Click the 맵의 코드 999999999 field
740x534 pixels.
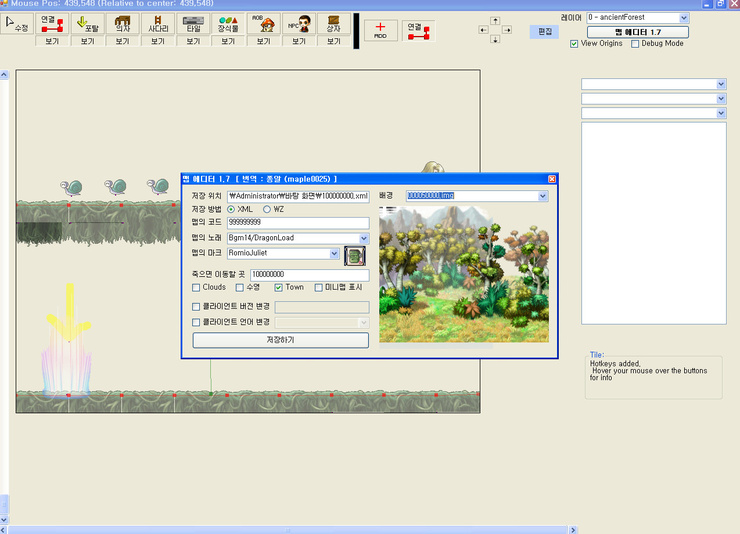click(298, 222)
